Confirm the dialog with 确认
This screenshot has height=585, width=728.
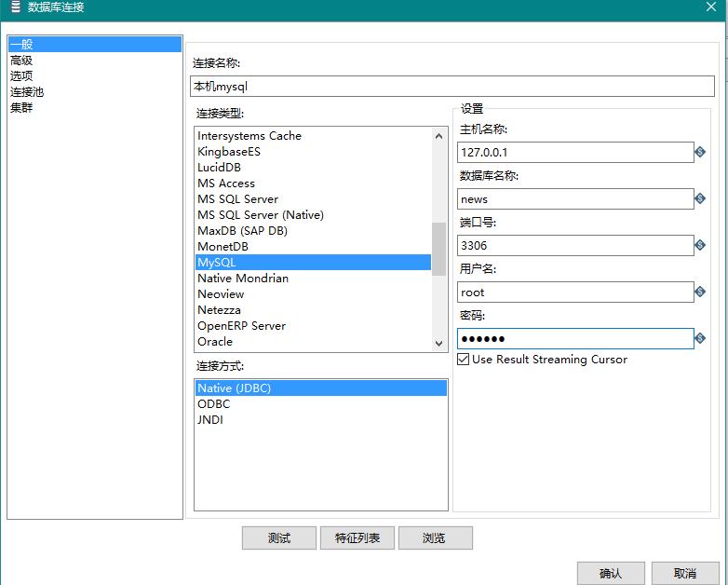(610, 573)
